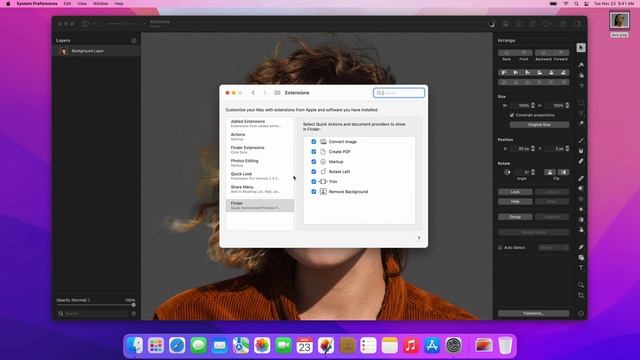Click the Hide button in Arrange
Image resolution: width=640 pixels, height=360 pixels.
point(515,202)
